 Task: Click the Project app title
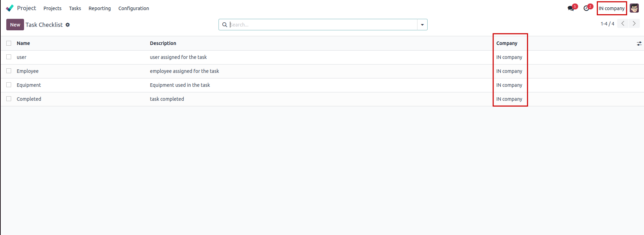pos(26,8)
